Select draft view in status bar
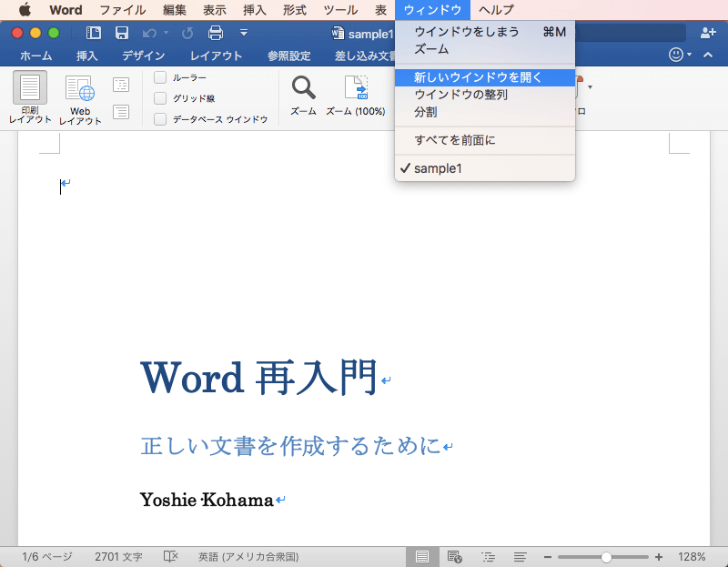This screenshot has height=567, width=728. [521, 557]
